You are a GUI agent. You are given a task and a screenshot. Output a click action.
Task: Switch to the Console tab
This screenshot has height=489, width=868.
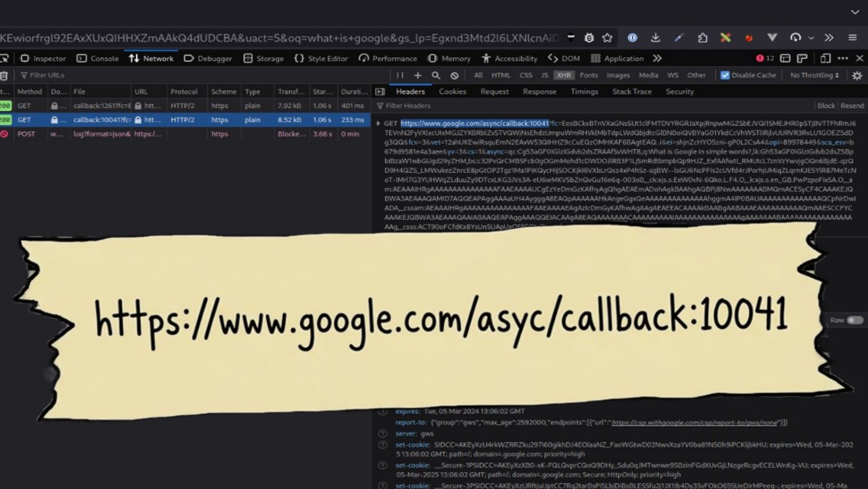[x=98, y=58]
